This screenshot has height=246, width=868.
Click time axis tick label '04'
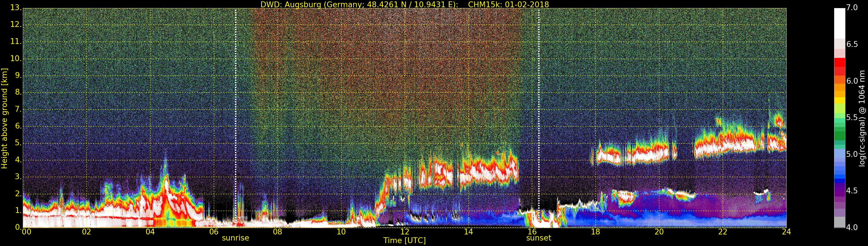click(x=150, y=232)
